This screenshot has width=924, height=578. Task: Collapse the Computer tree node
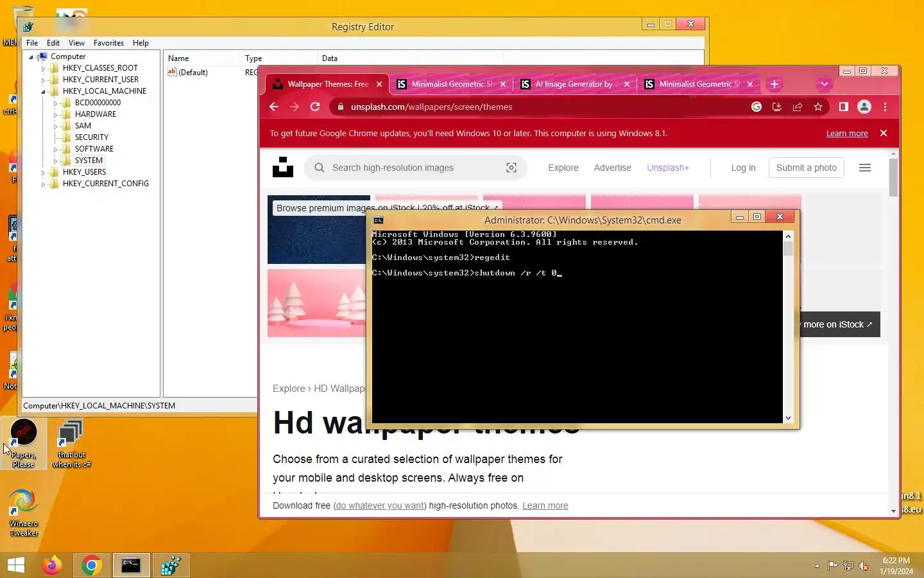click(31, 57)
